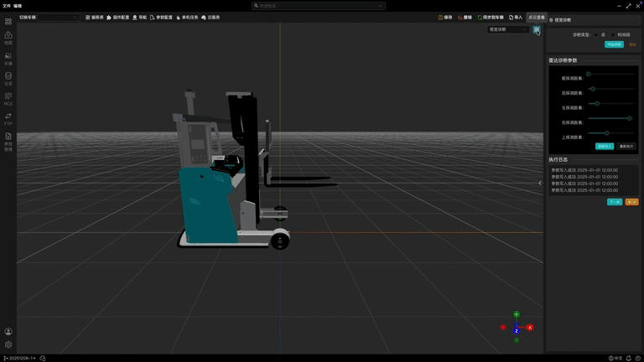This screenshot has width=644, height=362.
Task: Open the 文件 menu
Action: point(7,5)
